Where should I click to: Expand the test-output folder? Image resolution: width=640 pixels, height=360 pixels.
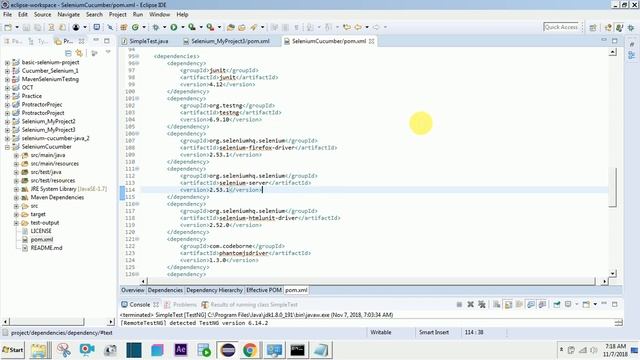16,223
